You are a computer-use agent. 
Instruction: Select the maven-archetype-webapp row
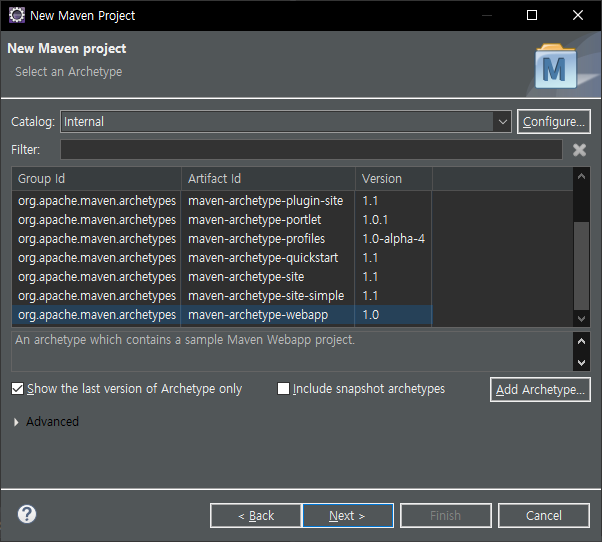click(222, 315)
